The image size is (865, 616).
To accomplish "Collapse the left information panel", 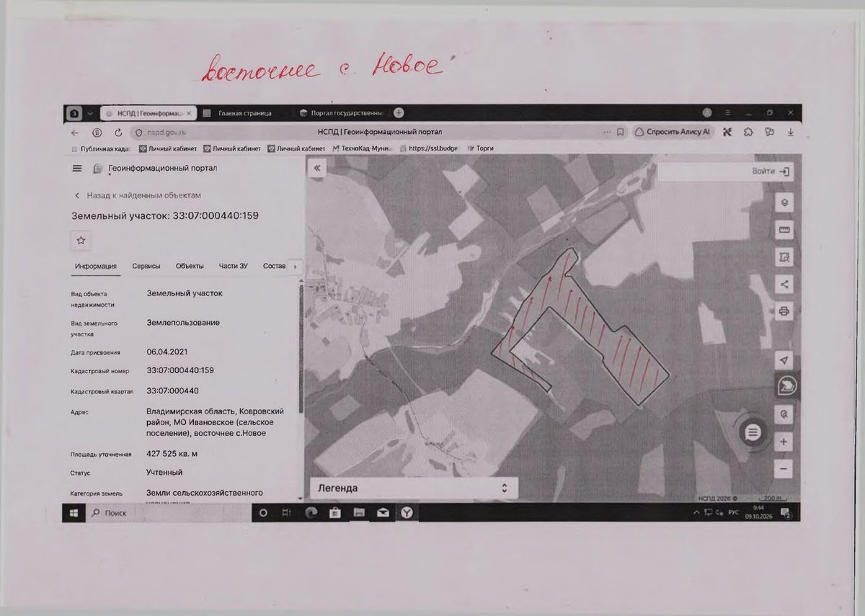I will [316, 168].
